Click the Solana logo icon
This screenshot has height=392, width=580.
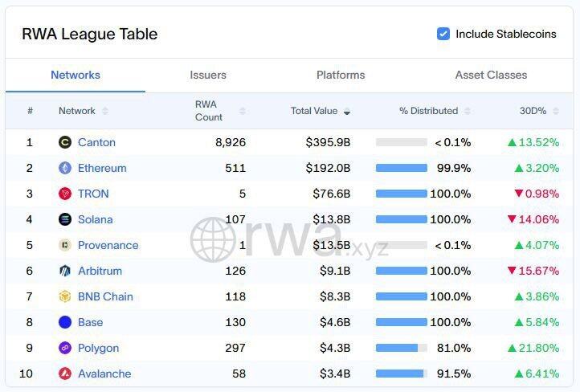coord(65,219)
